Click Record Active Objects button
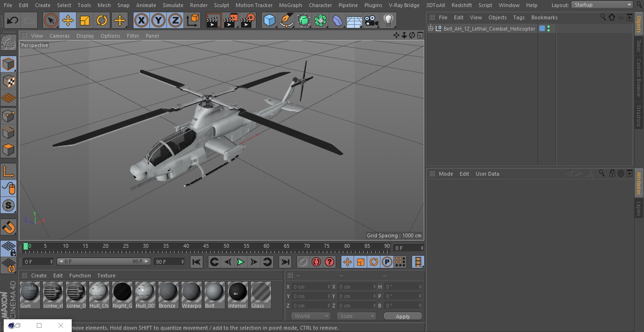This screenshot has width=644, height=332. pyautogui.click(x=303, y=262)
